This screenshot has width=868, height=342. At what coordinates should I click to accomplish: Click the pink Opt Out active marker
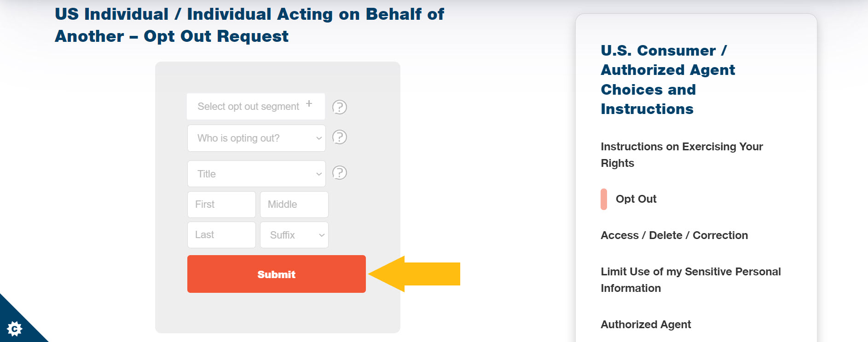pos(604,199)
